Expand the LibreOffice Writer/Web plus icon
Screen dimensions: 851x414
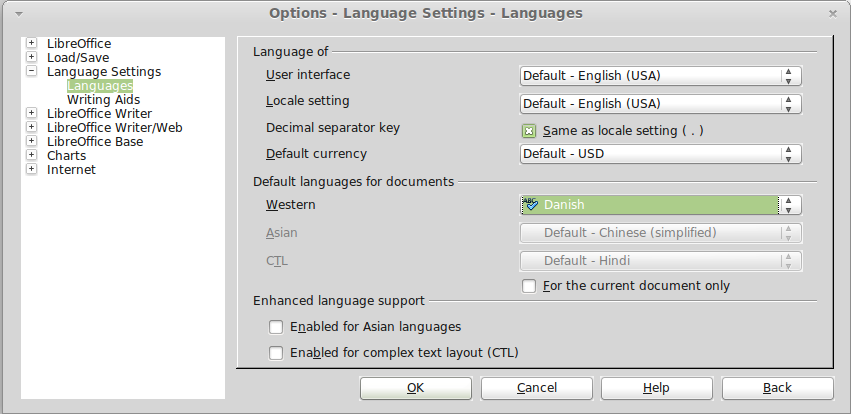pyautogui.click(x=31, y=127)
